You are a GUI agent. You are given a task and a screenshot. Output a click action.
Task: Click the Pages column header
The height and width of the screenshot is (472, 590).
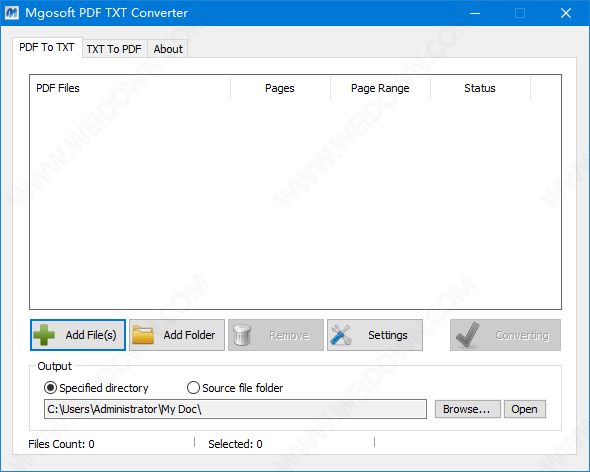280,88
